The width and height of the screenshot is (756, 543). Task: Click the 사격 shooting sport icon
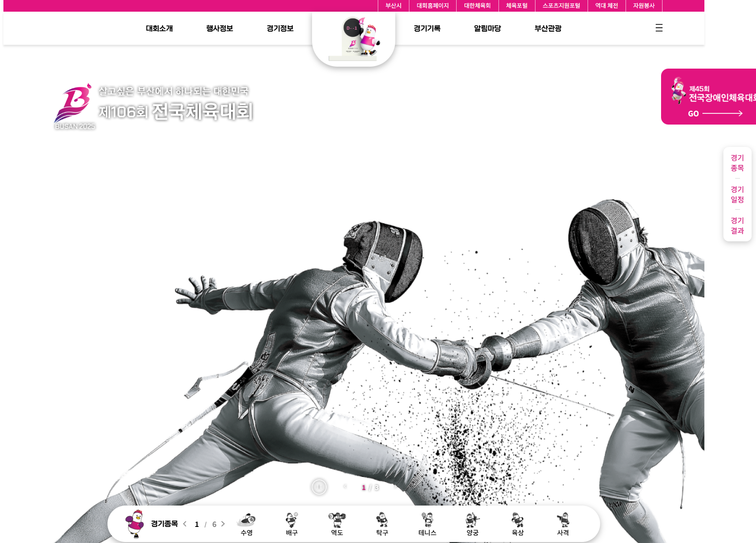(563, 524)
